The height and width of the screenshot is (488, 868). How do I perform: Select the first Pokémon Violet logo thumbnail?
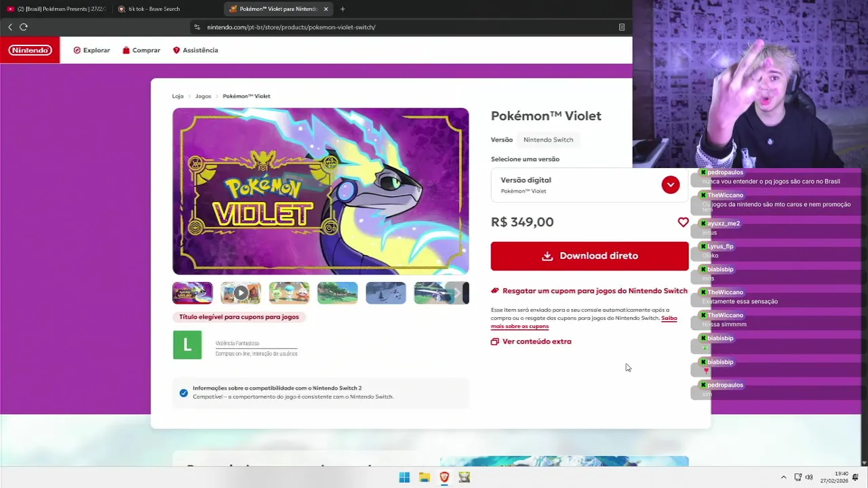point(193,293)
